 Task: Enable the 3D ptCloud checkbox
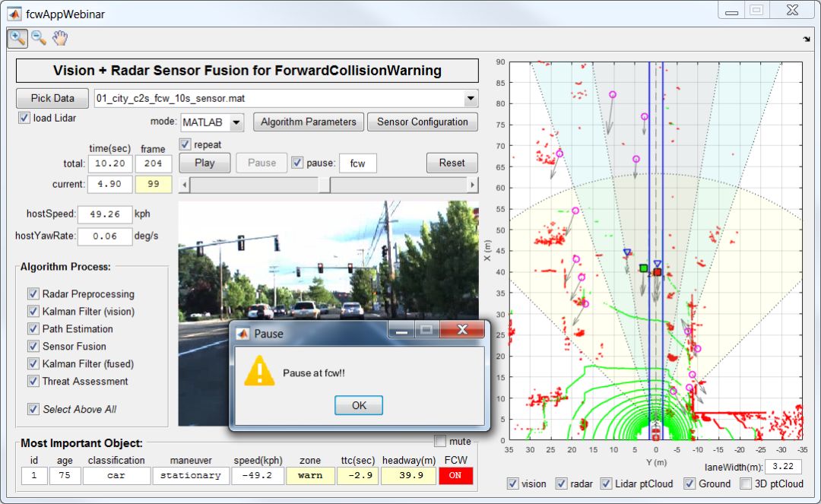coord(747,483)
